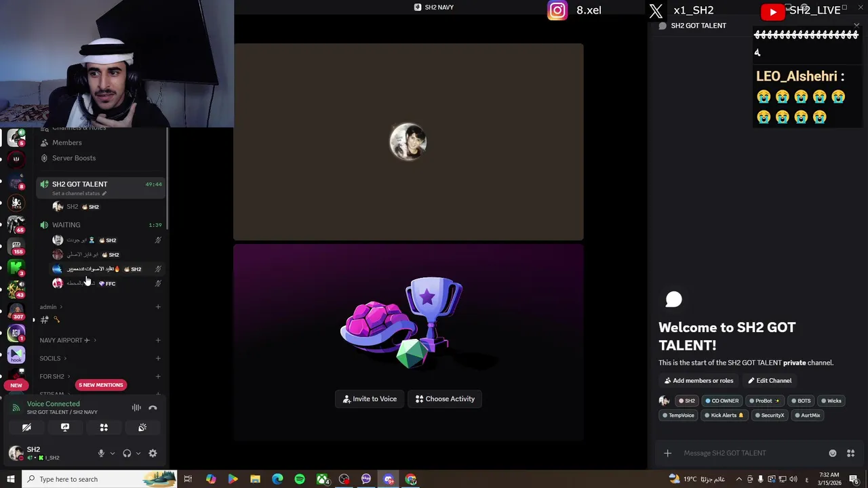Select the BOTS role chip
Viewport: 868px width, 488px height.
[x=801, y=401]
